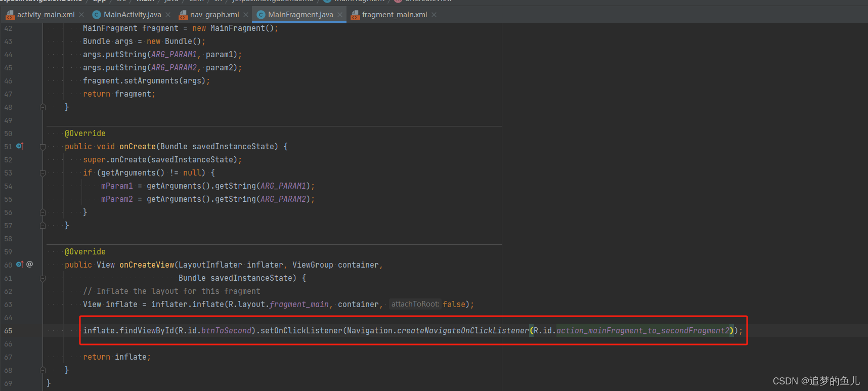
Task: Click 'return inflate;' on line 67
Action: (x=117, y=357)
